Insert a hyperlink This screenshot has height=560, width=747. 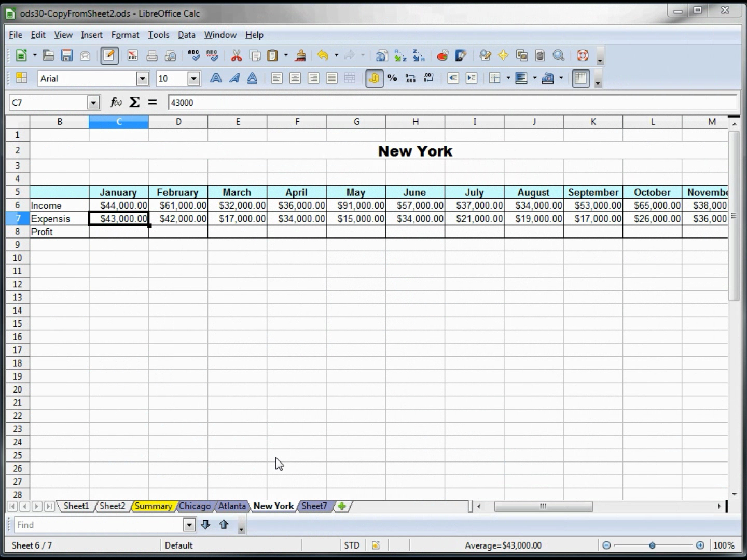tap(382, 55)
